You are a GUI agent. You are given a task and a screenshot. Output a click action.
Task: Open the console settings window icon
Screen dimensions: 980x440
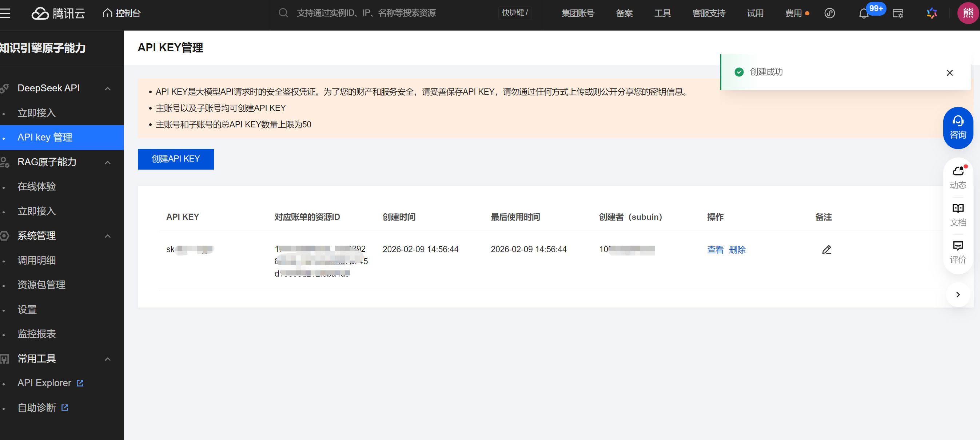tap(898, 13)
